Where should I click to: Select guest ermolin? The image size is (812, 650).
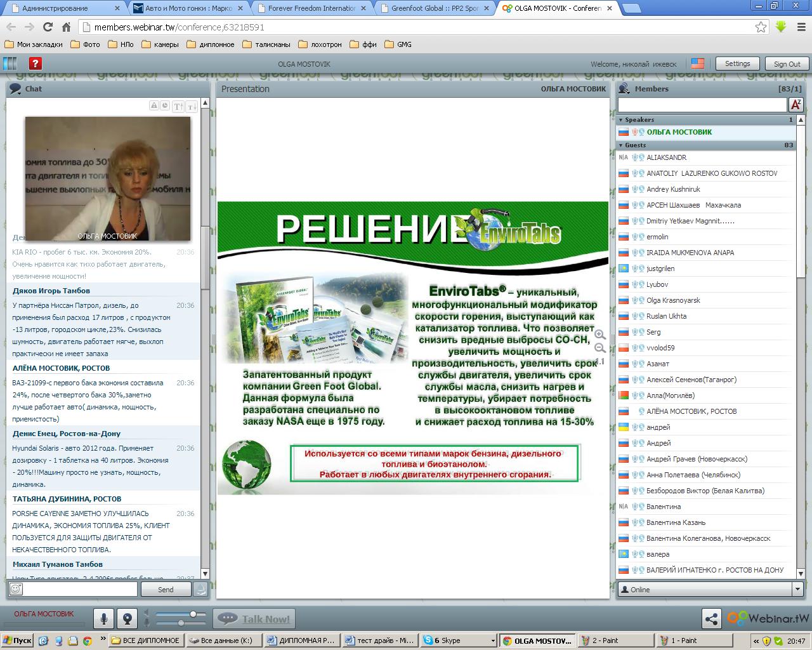pyautogui.click(x=707, y=237)
